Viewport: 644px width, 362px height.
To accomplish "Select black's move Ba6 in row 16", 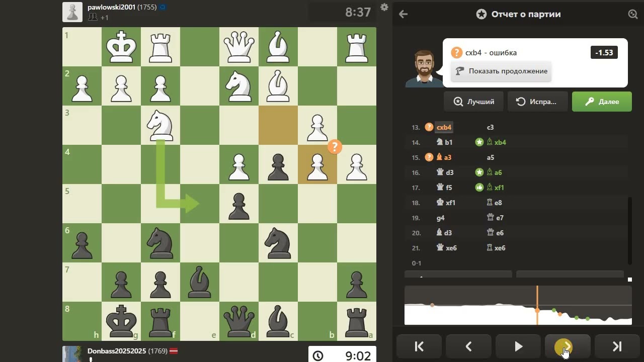I will [x=494, y=172].
